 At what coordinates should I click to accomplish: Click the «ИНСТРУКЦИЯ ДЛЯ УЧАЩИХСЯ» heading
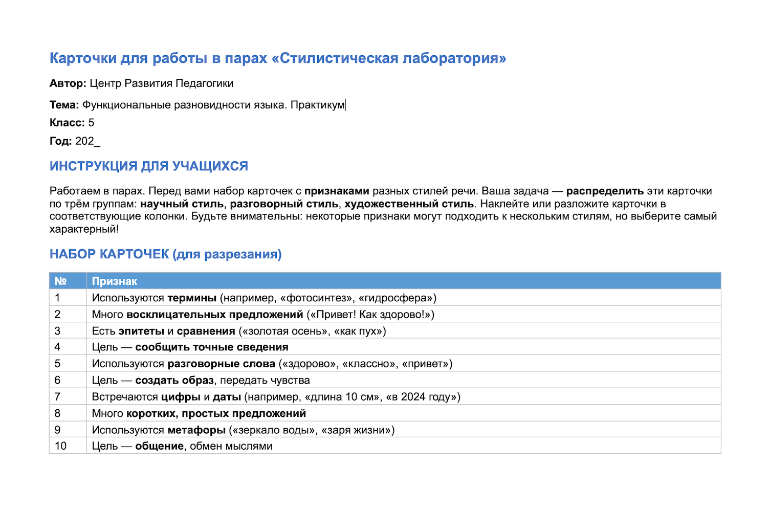149,166
